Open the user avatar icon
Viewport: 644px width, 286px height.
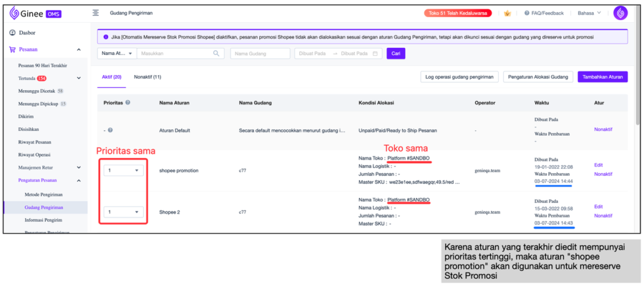click(x=620, y=13)
